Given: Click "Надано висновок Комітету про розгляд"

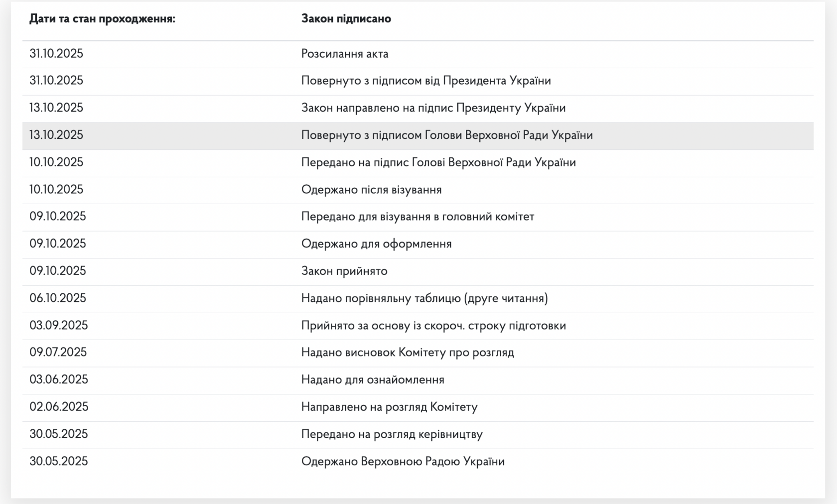Looking at the screenshot, I should point(408,353).
